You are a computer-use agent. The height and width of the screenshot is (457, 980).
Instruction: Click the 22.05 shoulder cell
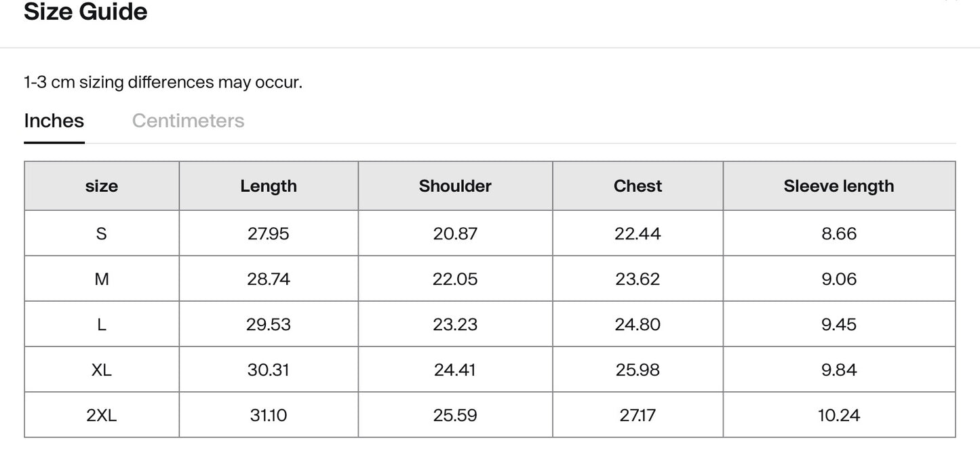pyautogui.click(x=455, y=279)
